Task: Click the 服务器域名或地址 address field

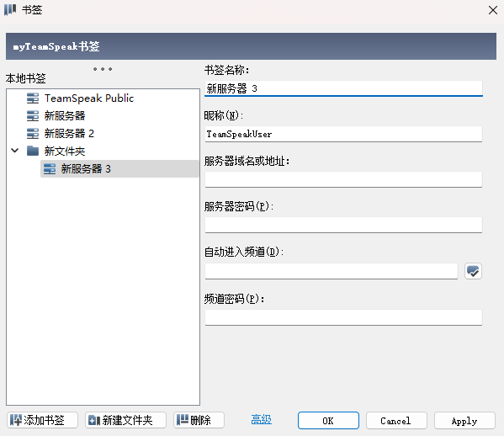Action: pos(343,179)
